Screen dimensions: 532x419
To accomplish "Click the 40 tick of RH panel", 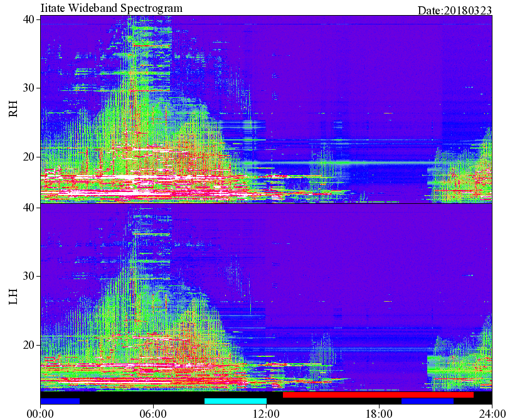I will 28,20.
